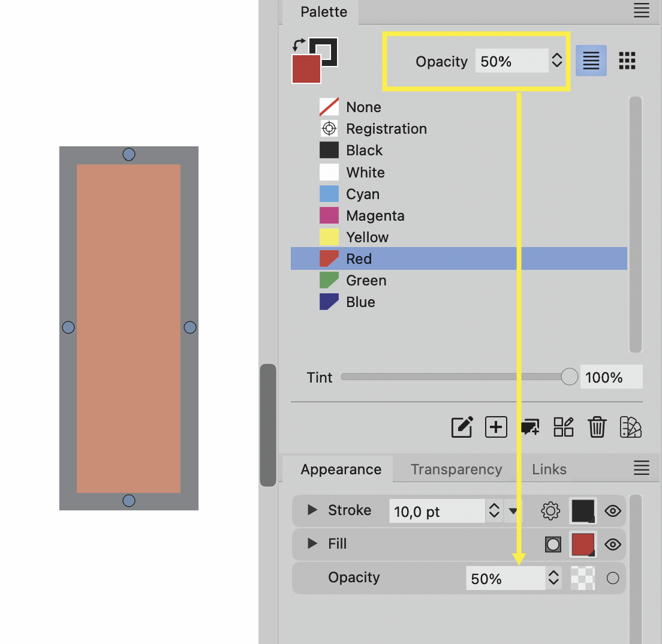Screen dimensions: 662x644
Task: Choose the Registration swatch entry
Action: (386, 129)
